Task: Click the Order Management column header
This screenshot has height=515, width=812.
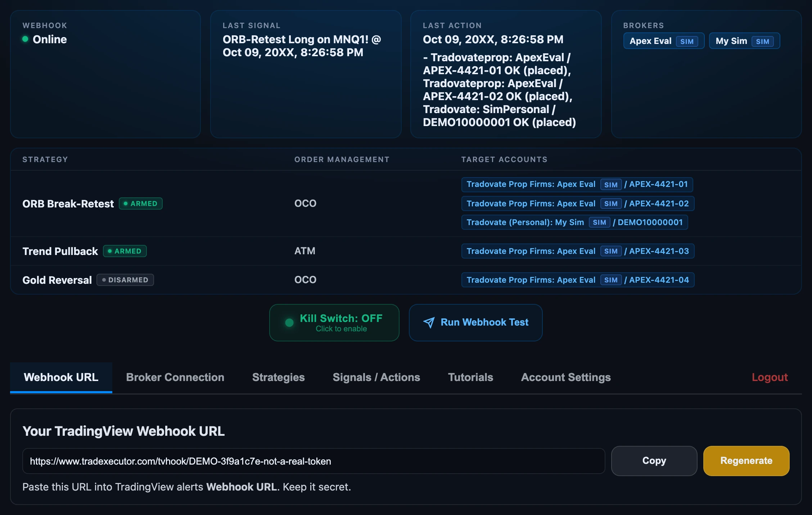Action: pyautogui.click(x=342, y=160)
